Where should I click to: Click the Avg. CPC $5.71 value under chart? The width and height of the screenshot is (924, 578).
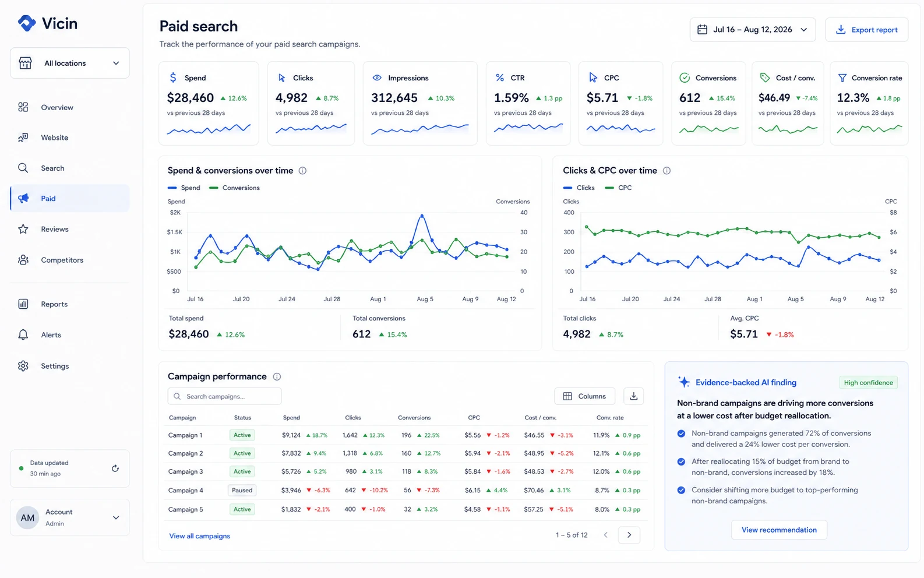(744, 334)
